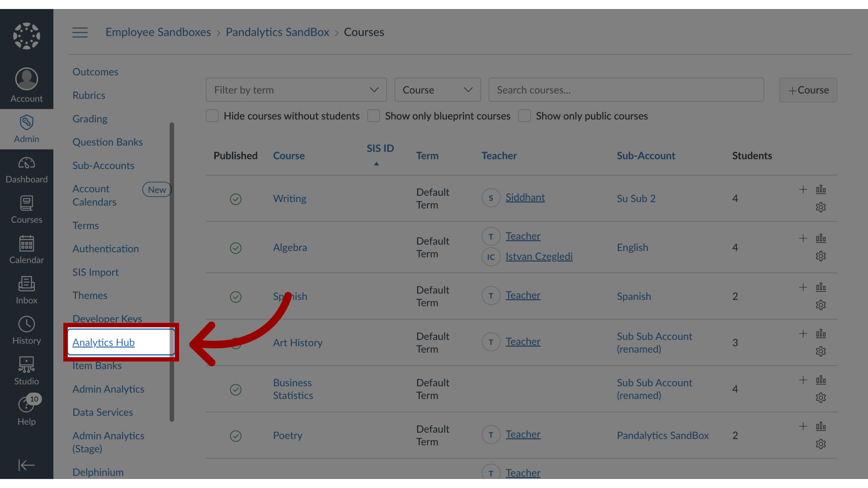Screen dimensions: 868x488
Task: Open the Account panel in the sidebar
Action: 26,85
